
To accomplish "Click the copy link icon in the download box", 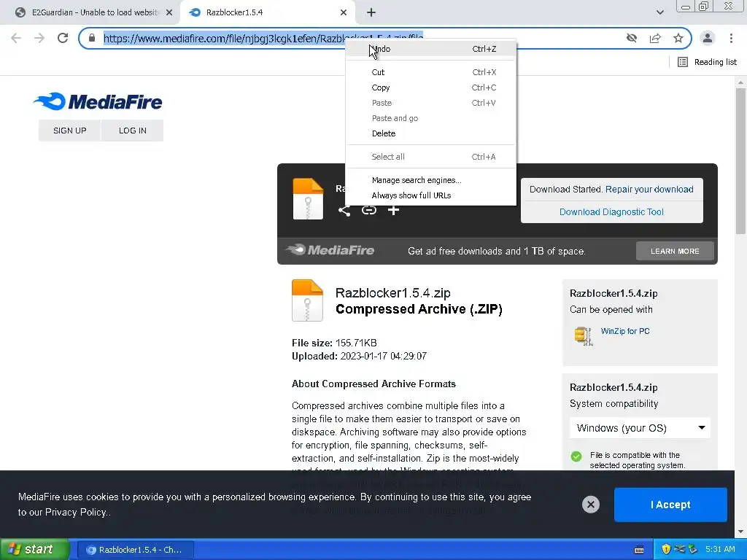I will (x=368, y=210).
